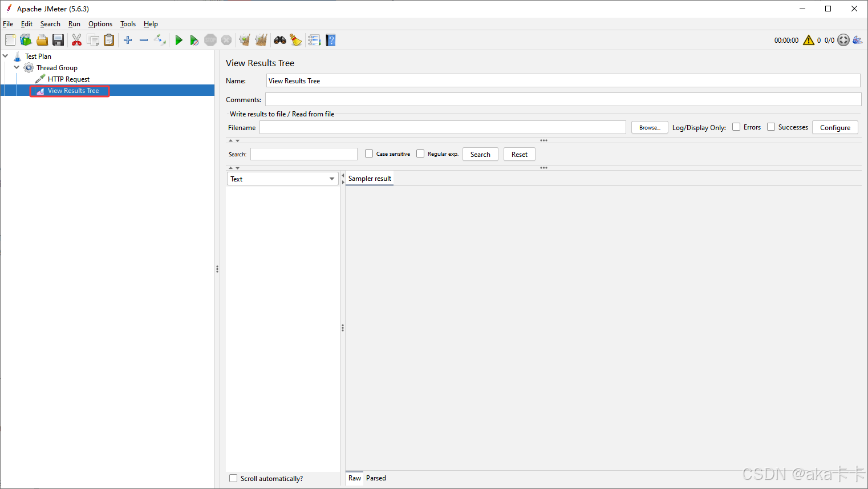Click the Name input field
The height and width of the screenshot is (489, 868).
pos(563,80)
